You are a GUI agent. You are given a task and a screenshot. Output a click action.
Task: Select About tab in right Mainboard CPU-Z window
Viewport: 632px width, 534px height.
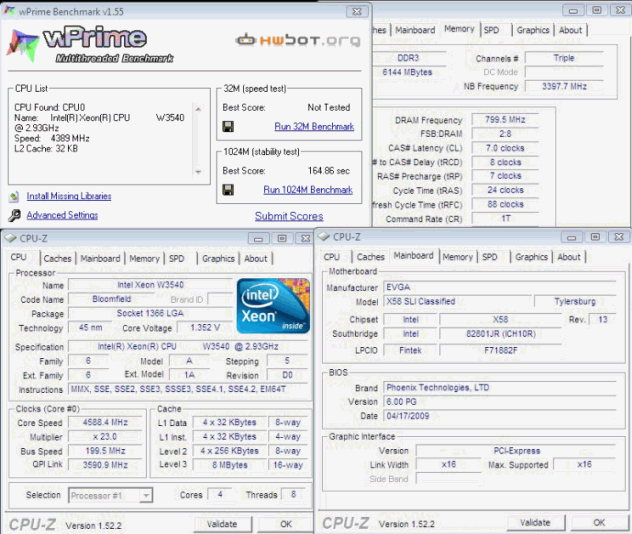coord(569,257)
